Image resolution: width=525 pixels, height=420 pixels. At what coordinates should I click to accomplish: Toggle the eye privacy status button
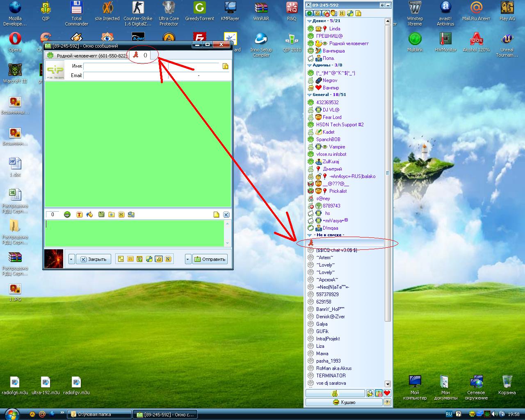tap(387, 402)
